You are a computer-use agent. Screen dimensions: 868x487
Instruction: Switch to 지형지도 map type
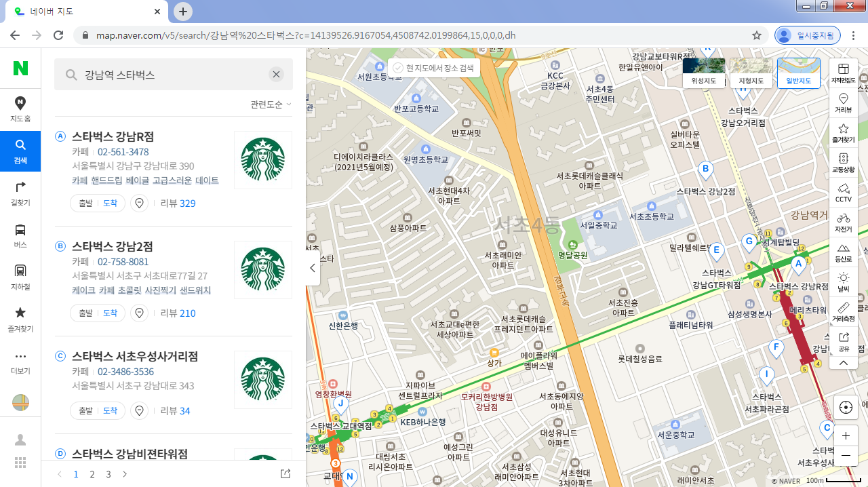point(751,73)
